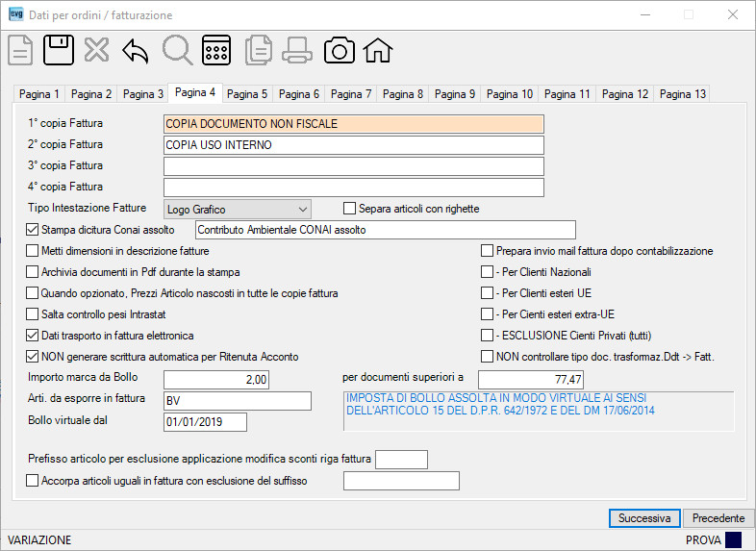Click the delete X toolbar icon

coord(96,50)
